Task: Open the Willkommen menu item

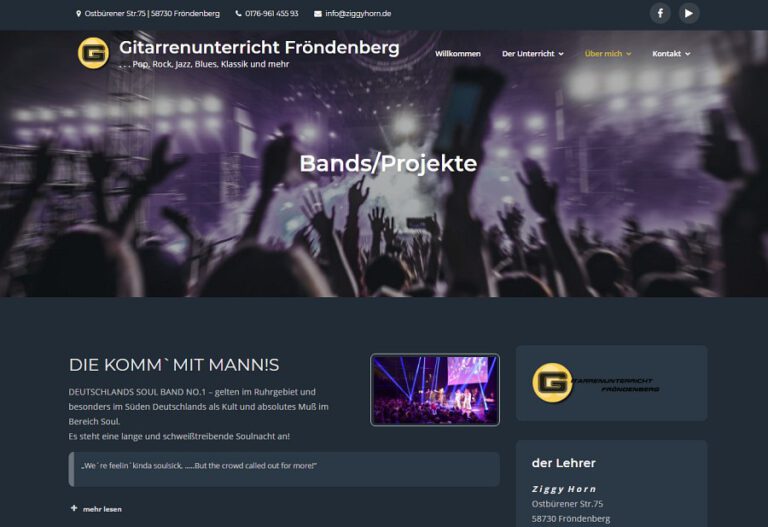Action: 457,54
